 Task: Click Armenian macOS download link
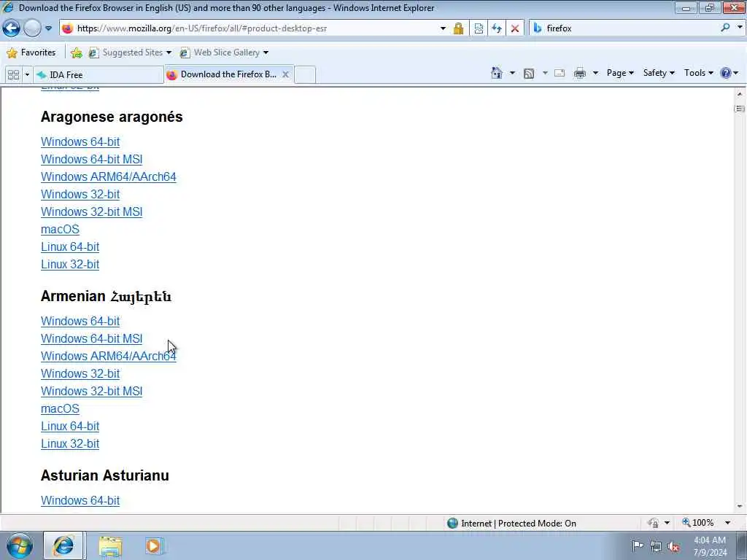(60, 408)
